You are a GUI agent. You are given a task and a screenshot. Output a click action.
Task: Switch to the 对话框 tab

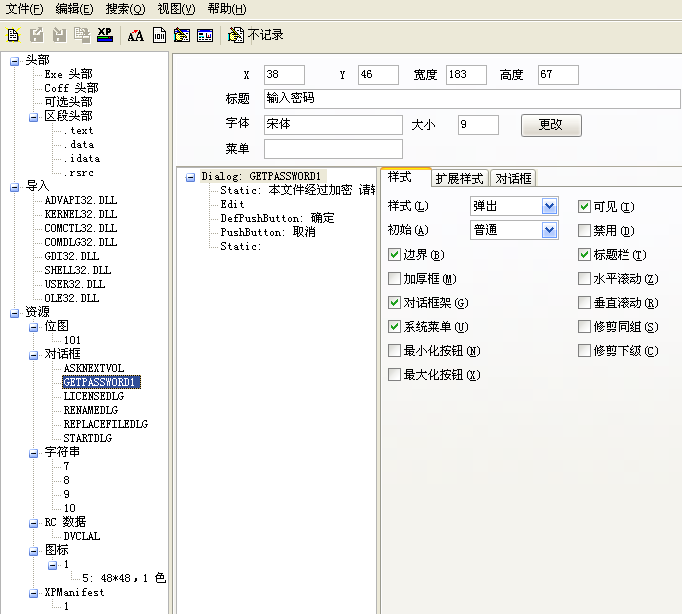point(513,178)
